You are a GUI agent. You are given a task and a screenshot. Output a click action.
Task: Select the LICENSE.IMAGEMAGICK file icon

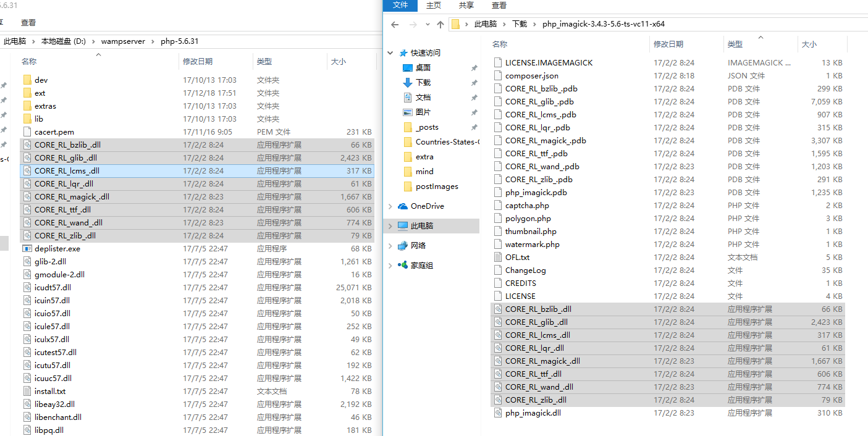pos(498,62)
